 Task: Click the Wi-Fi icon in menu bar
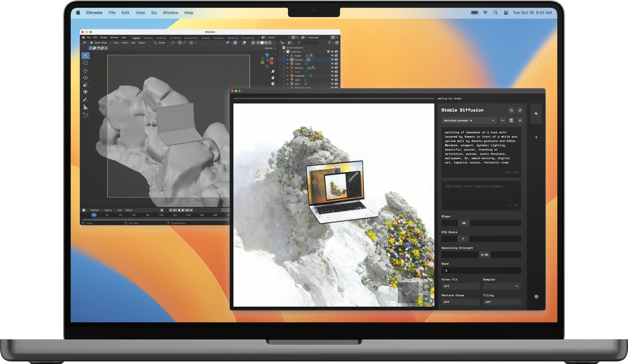485,13
